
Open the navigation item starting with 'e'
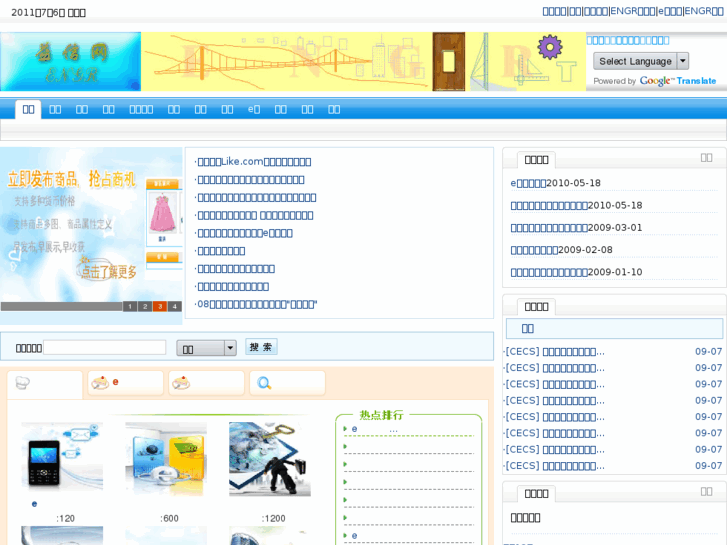[254, 109]
